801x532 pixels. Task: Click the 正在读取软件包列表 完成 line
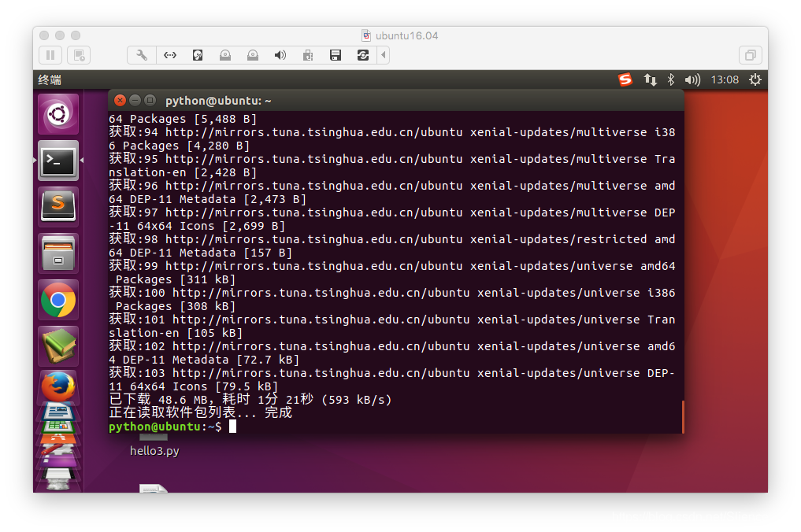[x=200, y=412]
